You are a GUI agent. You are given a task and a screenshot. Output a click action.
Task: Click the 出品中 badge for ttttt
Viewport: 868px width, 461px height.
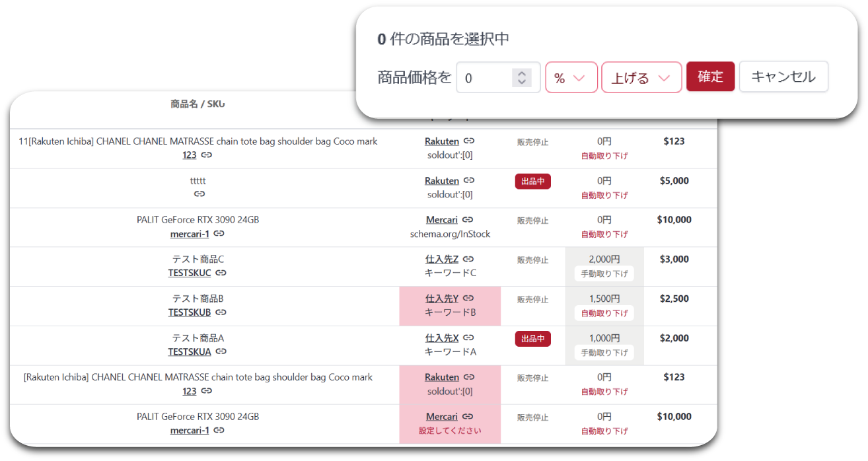(x=532, y=182)
